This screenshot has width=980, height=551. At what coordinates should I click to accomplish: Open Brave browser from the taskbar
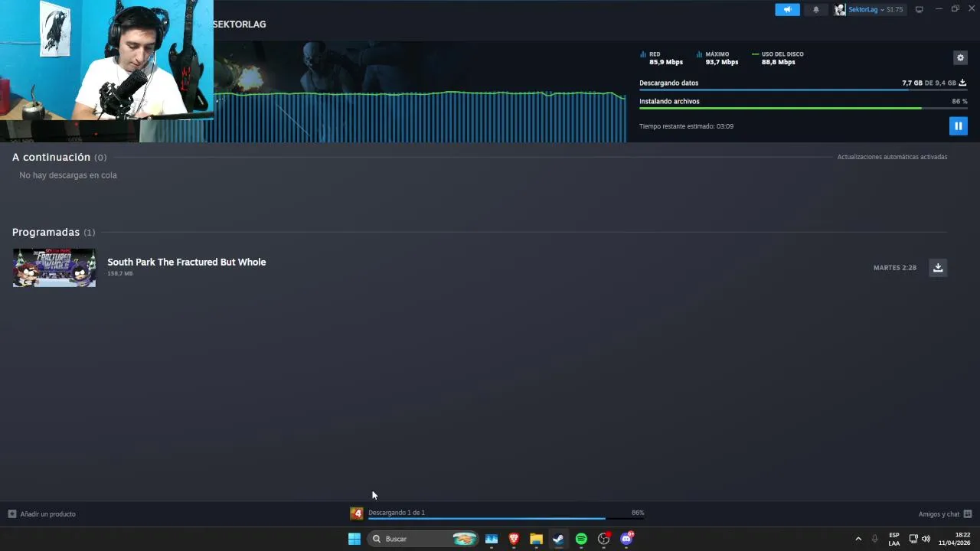514,539
